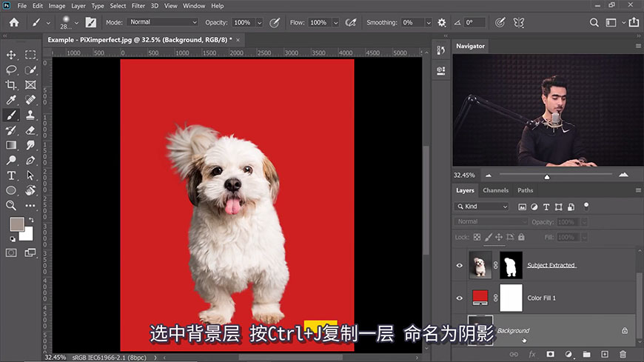
Task: Toggle pressure for brush size
Action: click(x=500, y=23)
